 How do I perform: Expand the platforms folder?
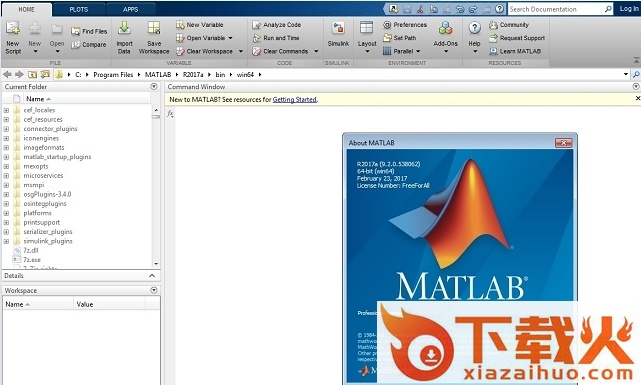[6, 213]
